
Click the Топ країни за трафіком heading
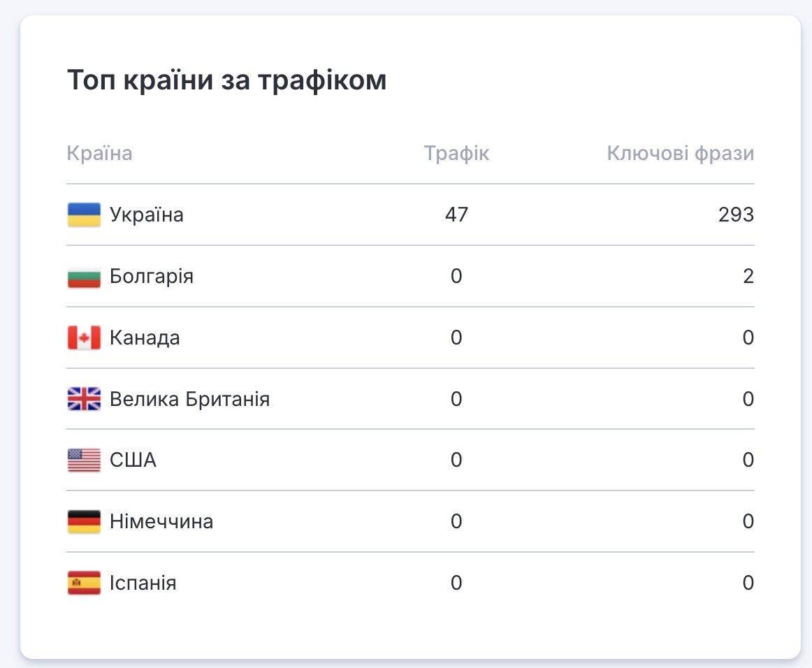click(226, 81)
